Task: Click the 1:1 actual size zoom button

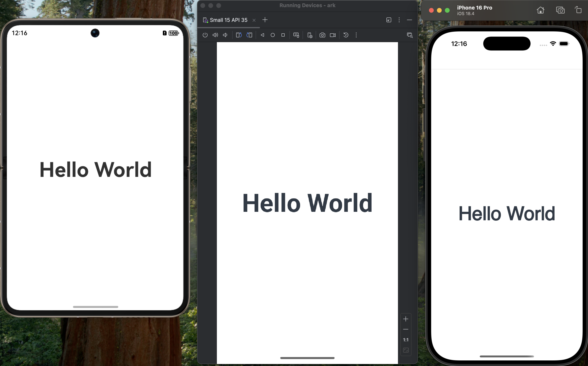Action: (406, 340)
